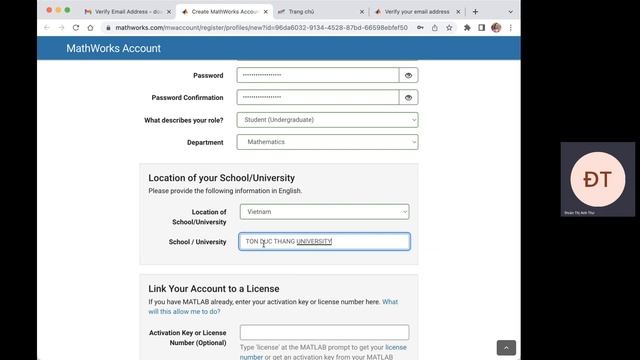Open the role dropdown Student (Undergraduate)

coord(327,120)
